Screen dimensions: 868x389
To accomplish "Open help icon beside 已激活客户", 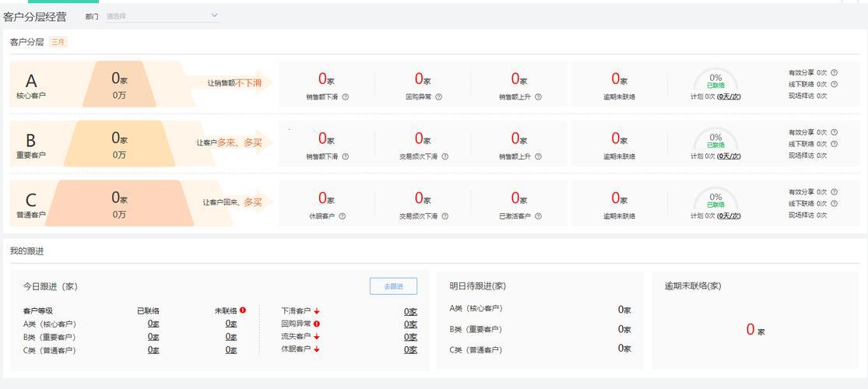I will click(x=538, y=216).
